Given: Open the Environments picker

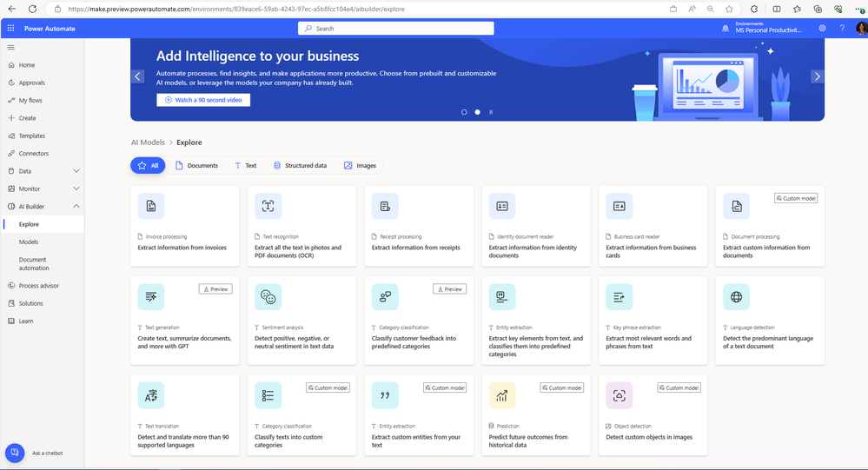Looking at the screenshot, I should (762, 28).
